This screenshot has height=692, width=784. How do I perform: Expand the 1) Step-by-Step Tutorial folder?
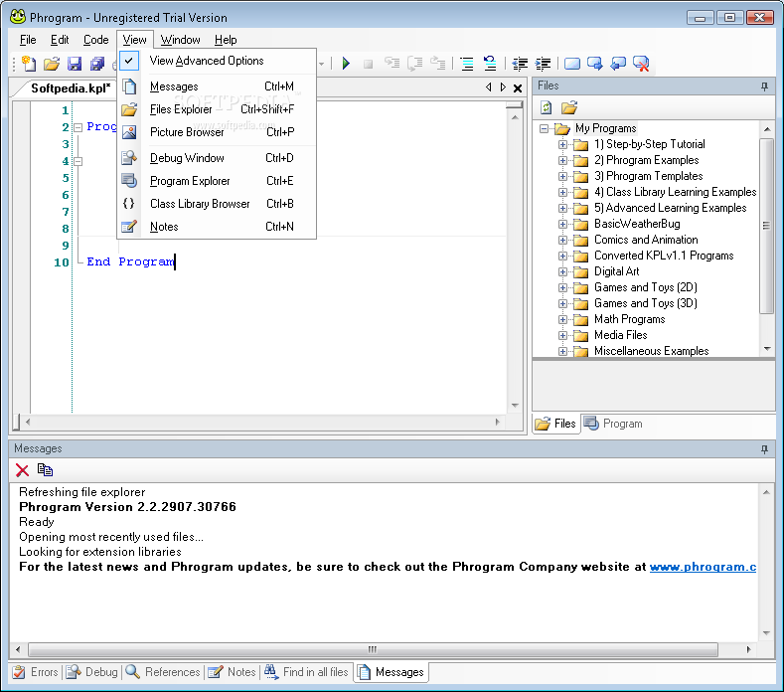pos(562,144)
